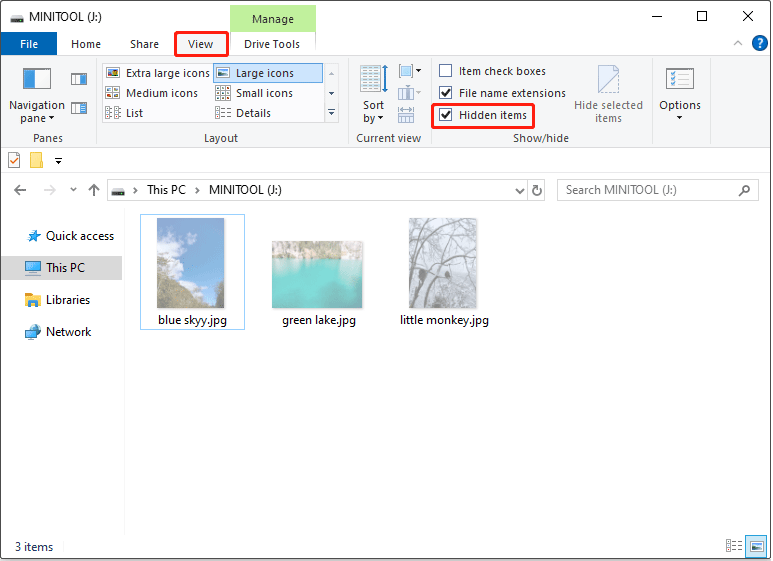773x561 pixels.
Task: Click the search magnifier icon
Action: tap(744, 190)
